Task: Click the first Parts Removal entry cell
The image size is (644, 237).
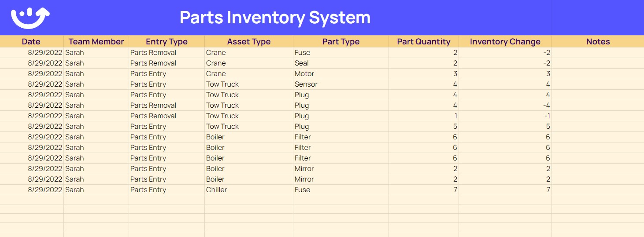Action: coord(167,53)
